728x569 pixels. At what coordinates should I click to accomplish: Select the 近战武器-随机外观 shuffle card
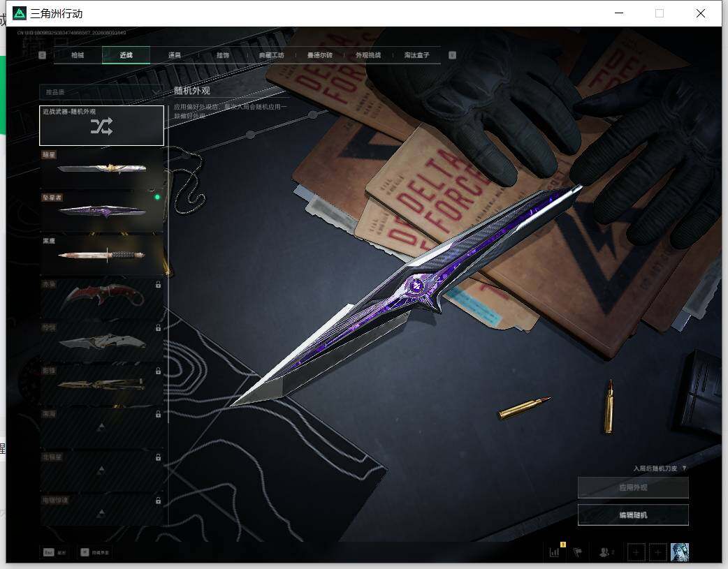pyautogui.click(x=102, y=126)
